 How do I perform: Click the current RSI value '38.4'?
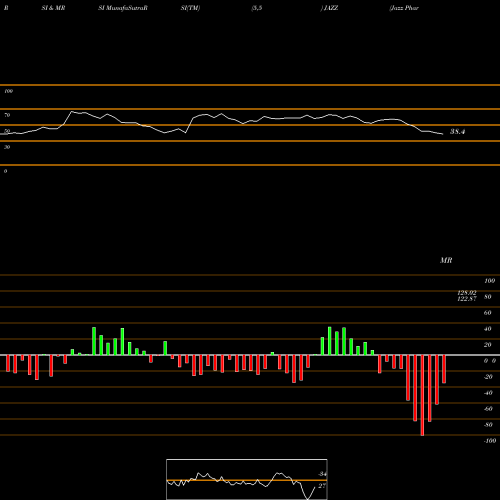click(457, 132)
